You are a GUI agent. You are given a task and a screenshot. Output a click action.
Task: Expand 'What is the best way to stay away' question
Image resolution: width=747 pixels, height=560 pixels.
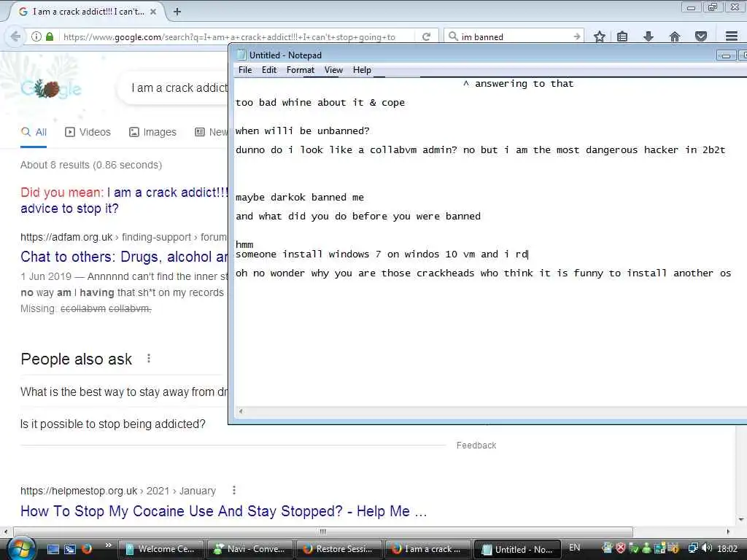click(124, 392)
